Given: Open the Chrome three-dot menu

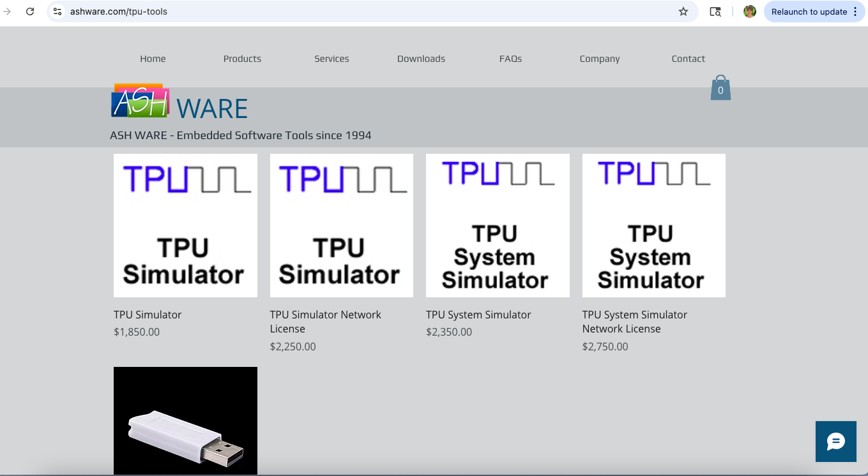Looking at the screenshot, I should (855, 11).
